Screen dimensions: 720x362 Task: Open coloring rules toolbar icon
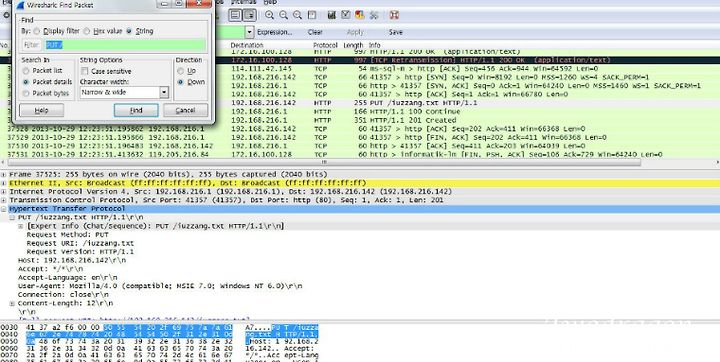360,15
